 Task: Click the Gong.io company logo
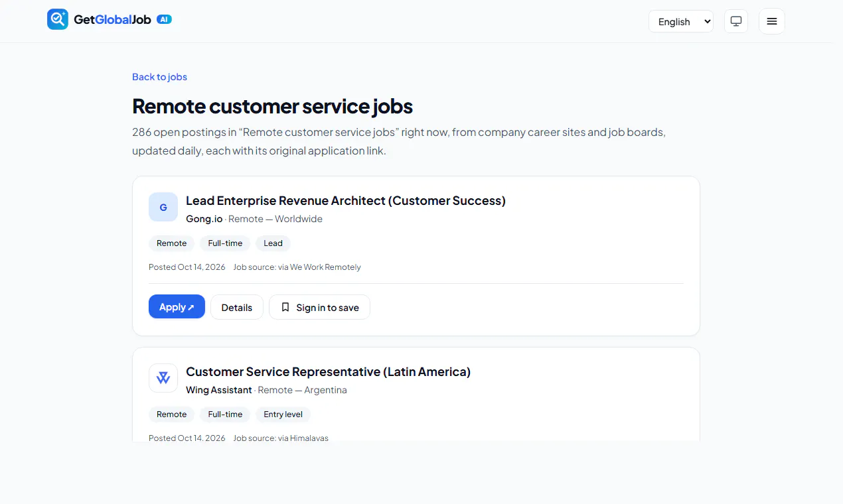[163, 207]
